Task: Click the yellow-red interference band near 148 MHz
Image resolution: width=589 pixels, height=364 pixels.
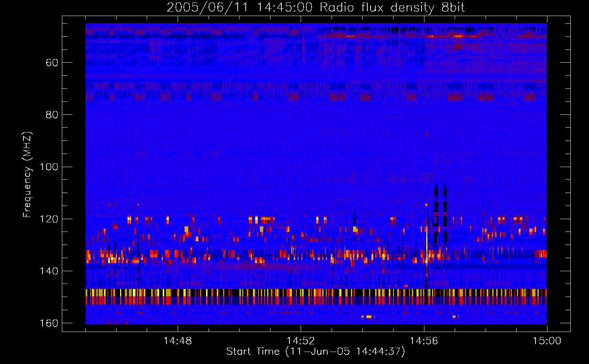Action: tap(316, 296)
